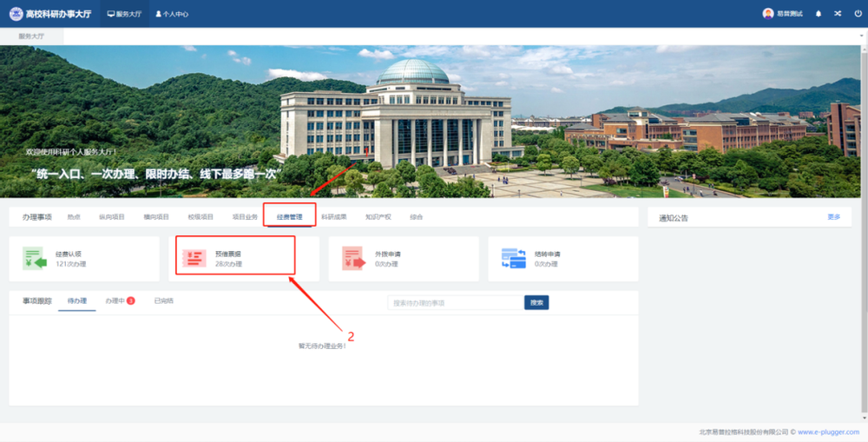
Task: Click the power logout icon
Action: coord(858,14)
